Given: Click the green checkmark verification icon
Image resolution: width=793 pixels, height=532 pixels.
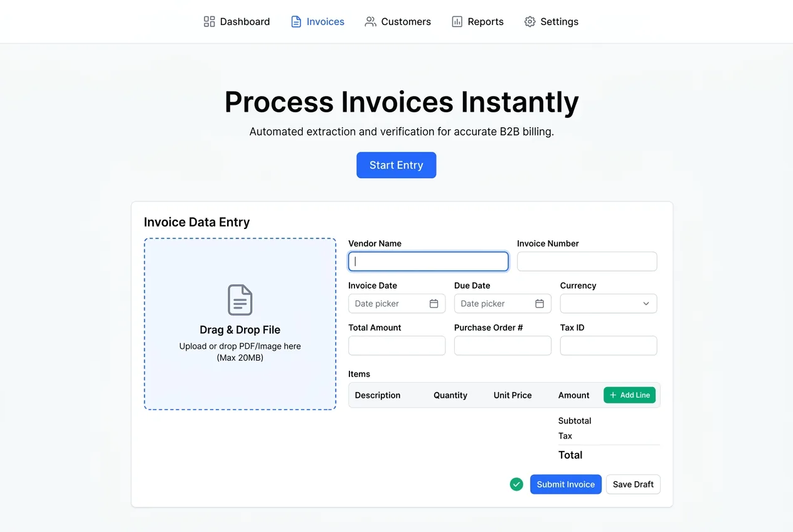Looking at the screenshot, I should click(516, 484).
